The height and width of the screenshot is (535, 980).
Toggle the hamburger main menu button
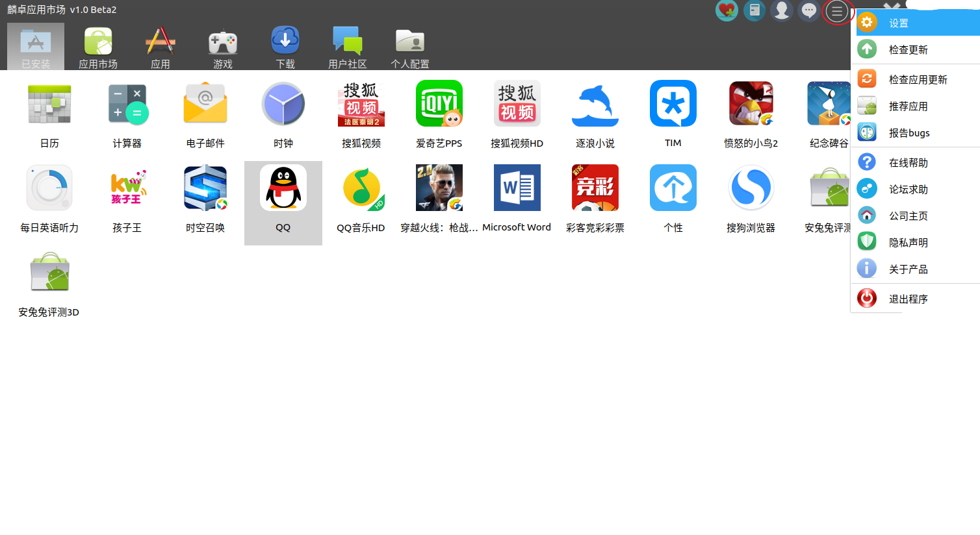pos(837,11)
